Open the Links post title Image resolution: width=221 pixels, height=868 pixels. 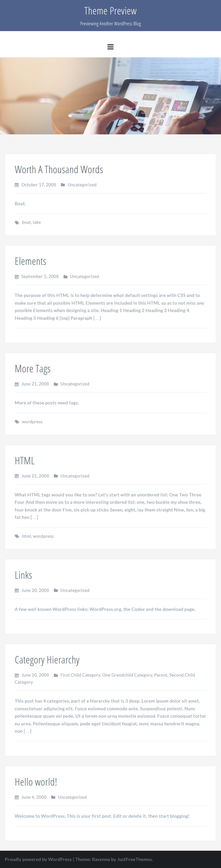pos(24,575)
